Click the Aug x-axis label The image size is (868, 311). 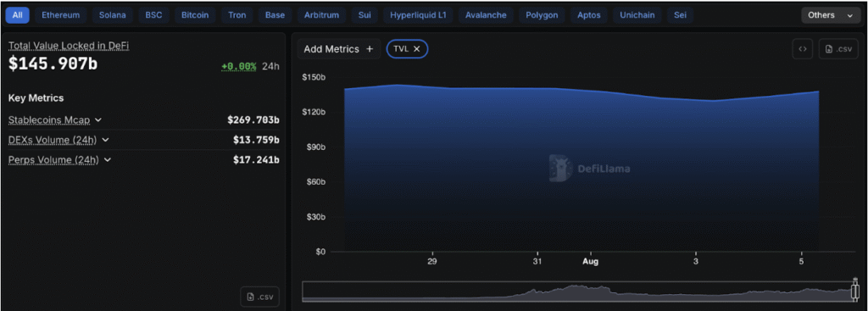click(x=590, y=261)
